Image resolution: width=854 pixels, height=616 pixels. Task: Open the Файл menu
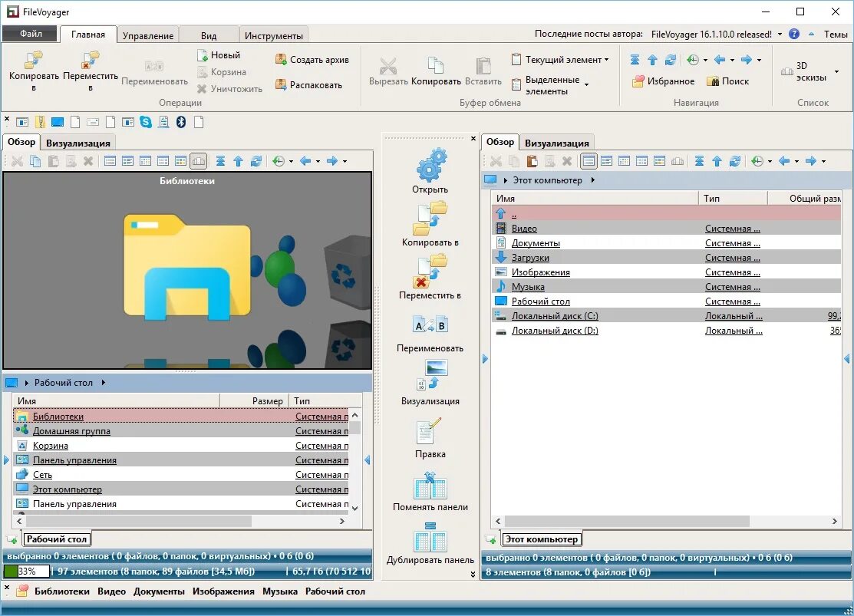pos(31,34)
